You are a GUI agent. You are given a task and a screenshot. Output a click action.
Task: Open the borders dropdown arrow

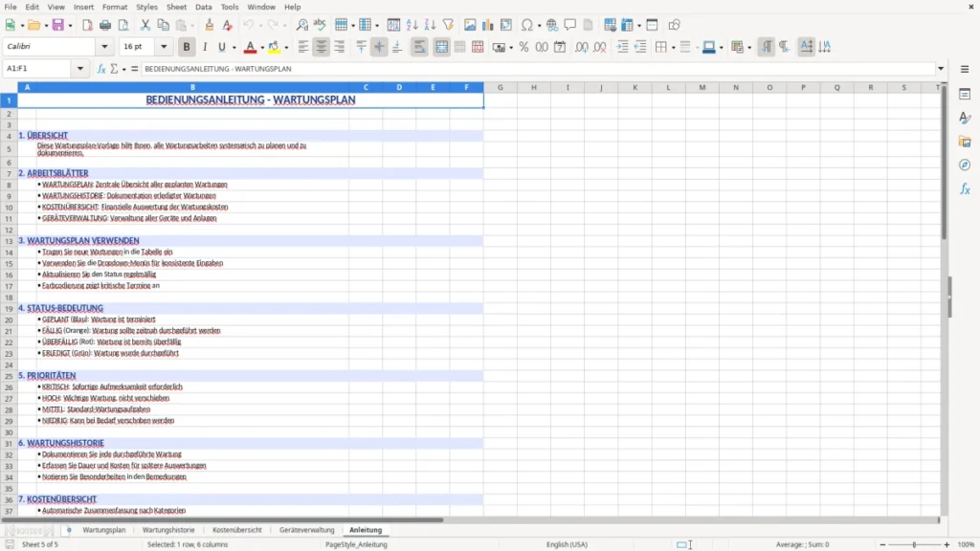coord(673,48)
